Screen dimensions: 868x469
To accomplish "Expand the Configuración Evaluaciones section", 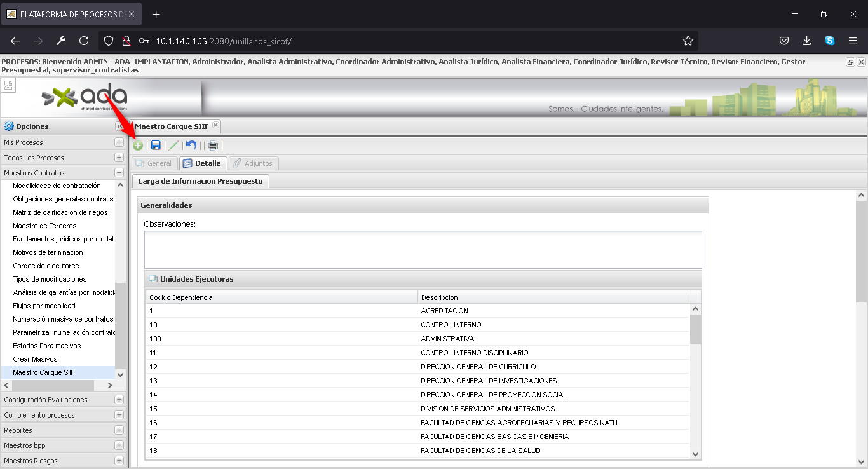I will coord(119,400).
